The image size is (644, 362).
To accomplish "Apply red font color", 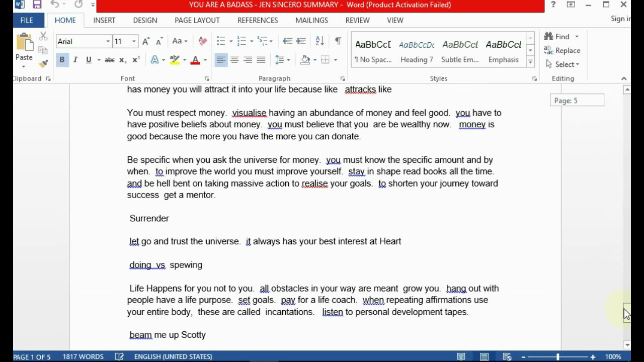I will pos(195,60).
